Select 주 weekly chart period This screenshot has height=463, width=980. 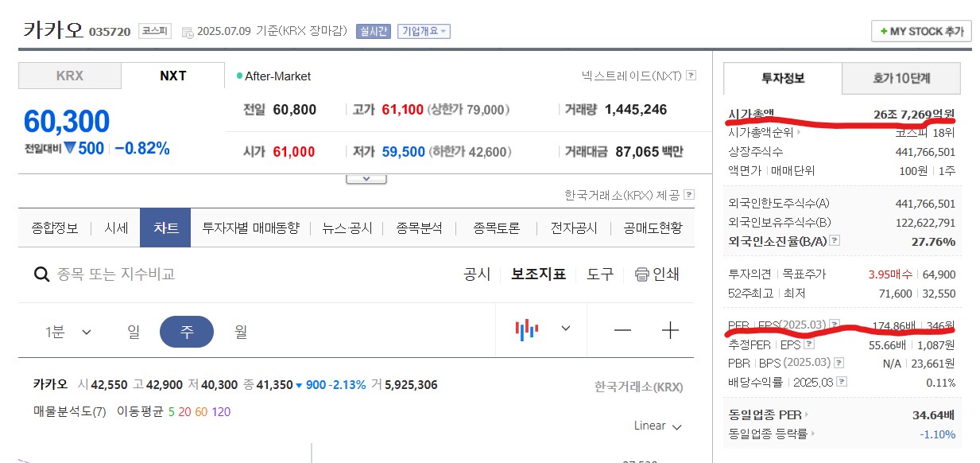187,332
